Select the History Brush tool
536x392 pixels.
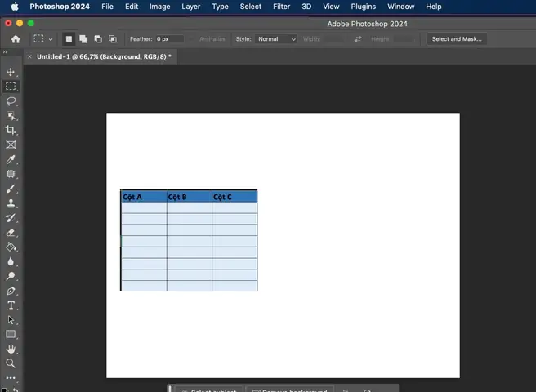[11, 218]
